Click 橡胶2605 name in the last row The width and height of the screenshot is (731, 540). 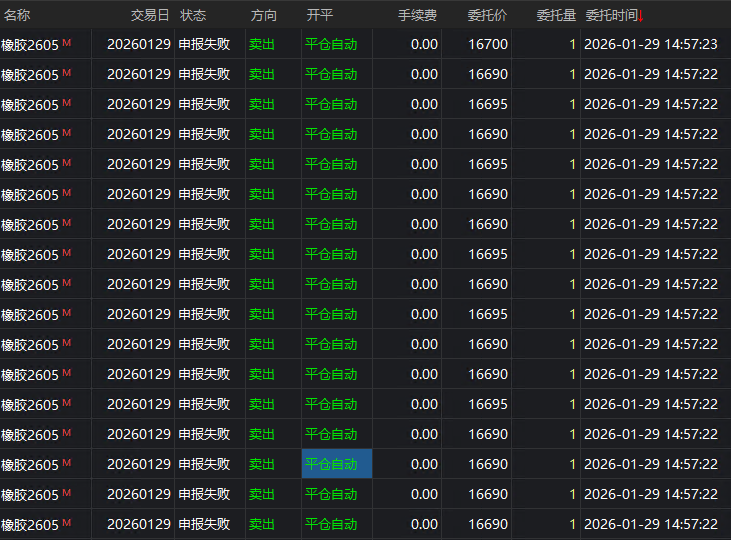pyautogui.click(x=30, y=525)
